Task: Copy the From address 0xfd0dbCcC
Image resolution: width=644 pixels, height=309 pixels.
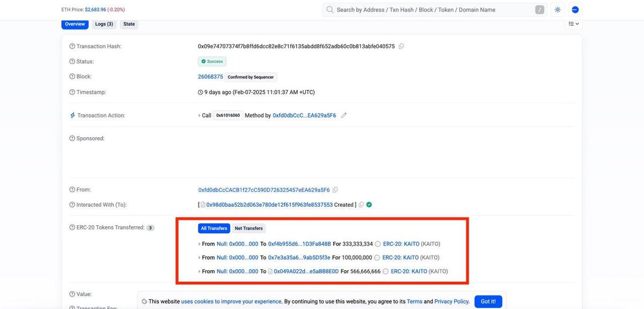Action: tap(335, 190)
